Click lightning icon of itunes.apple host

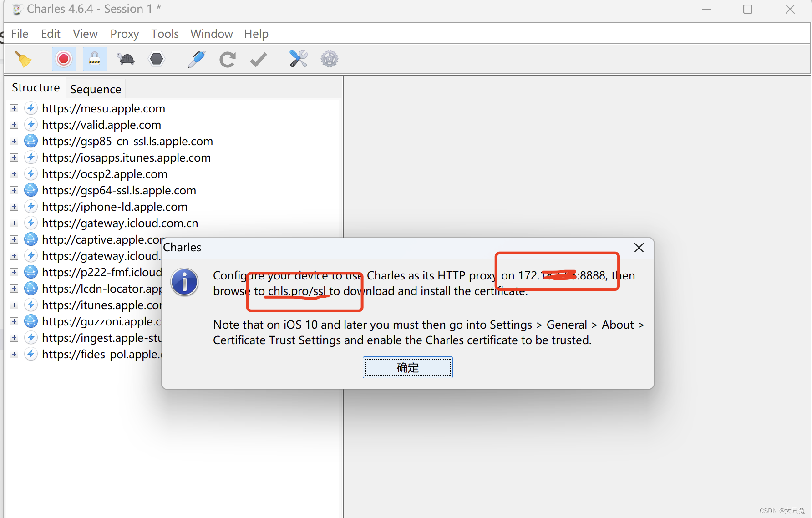point(31,305)
